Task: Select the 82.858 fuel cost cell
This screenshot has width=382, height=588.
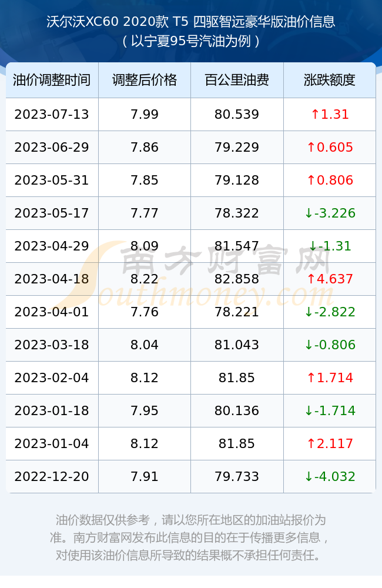Action: click(x=237, y=279)
